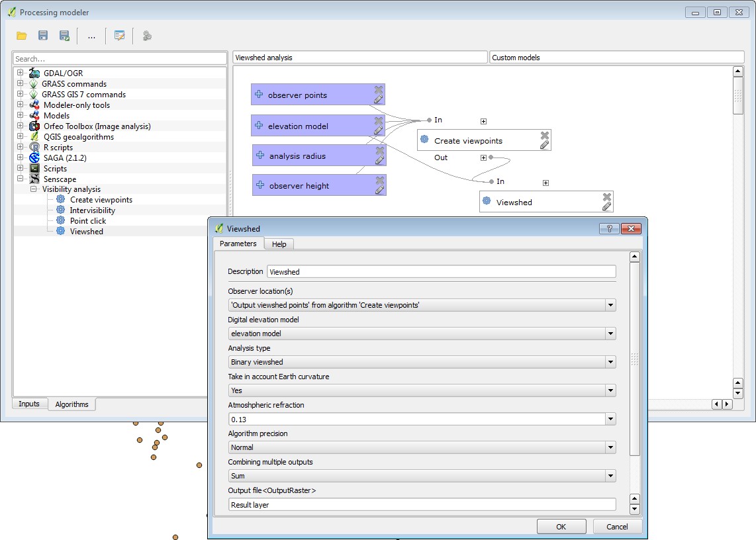Click Cancel in Viewshed dialog
Screen dimensions: 756x540
tap(617, 527)
